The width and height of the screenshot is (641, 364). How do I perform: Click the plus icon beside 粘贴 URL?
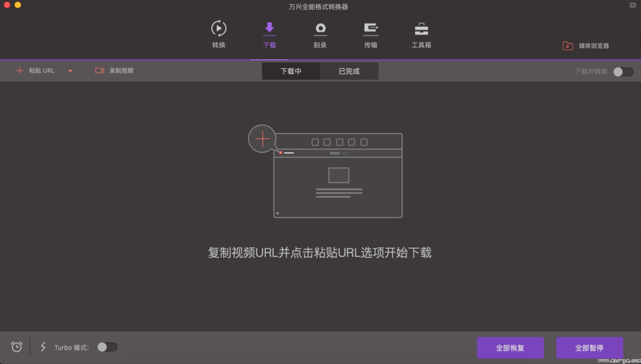click(19, 71)
